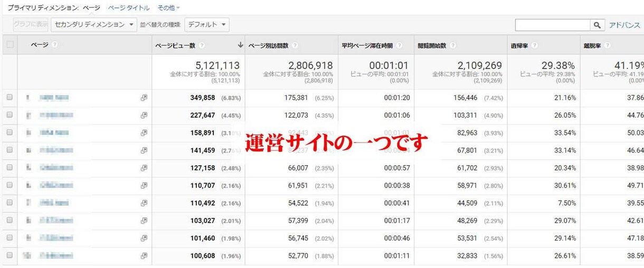The image size is (644, 268).
Task: Click time on page cell 00:01:20
Action: tap(397, 98)
